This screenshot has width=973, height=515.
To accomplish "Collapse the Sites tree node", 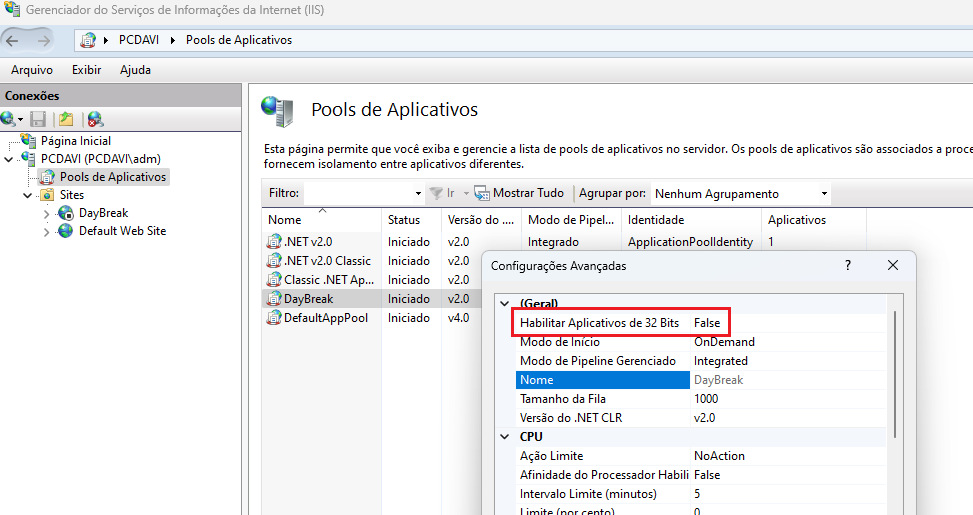I will [x=27, y=195].
